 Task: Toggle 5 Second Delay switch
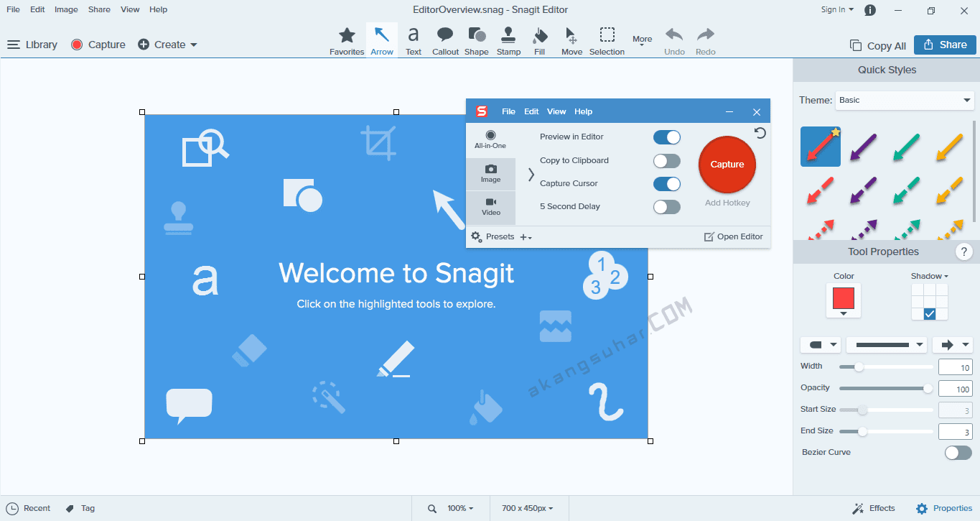point(666,207)
